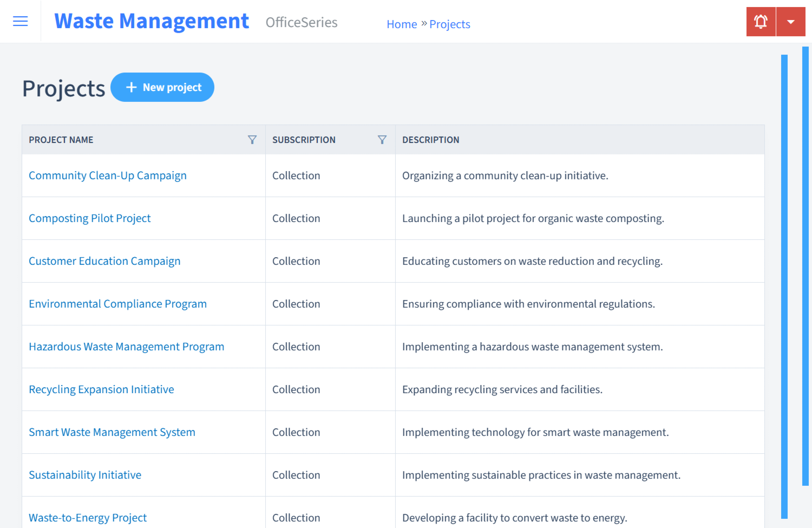812x528 pixels.
Task: Select the Sustainability Initiative project
Action: click(x=84, y=475)
